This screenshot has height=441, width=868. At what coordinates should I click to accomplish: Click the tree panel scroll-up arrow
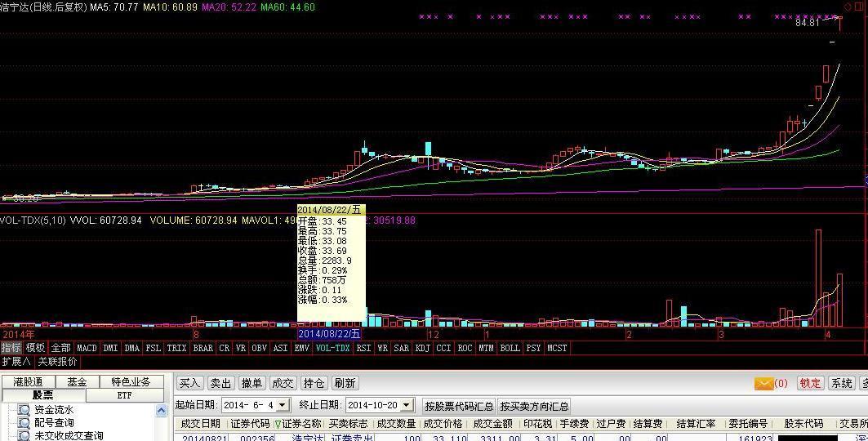pos(161,410)
